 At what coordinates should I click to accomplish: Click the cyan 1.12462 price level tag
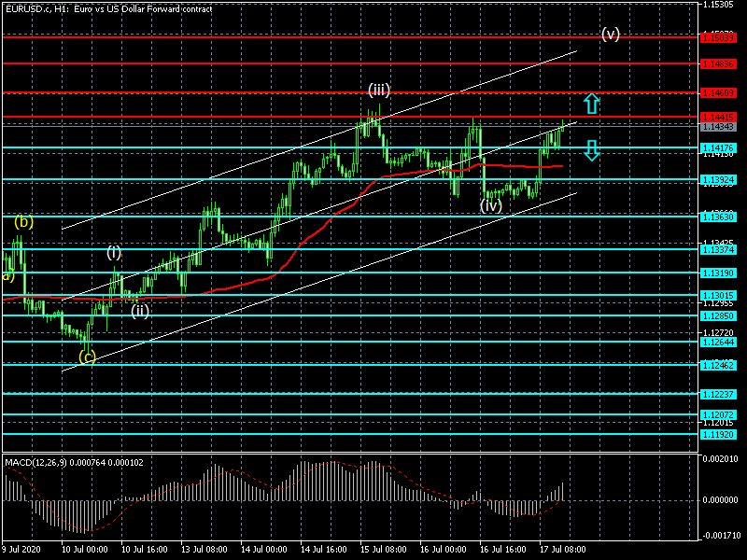tap(718, 365)
